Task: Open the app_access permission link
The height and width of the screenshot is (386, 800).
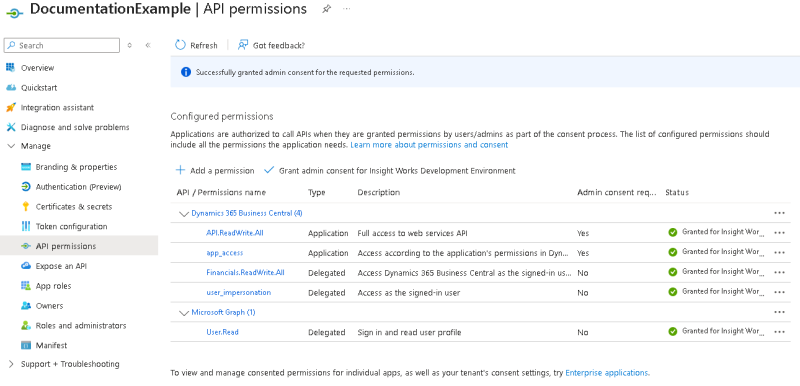Action: [x=224, y=252]
